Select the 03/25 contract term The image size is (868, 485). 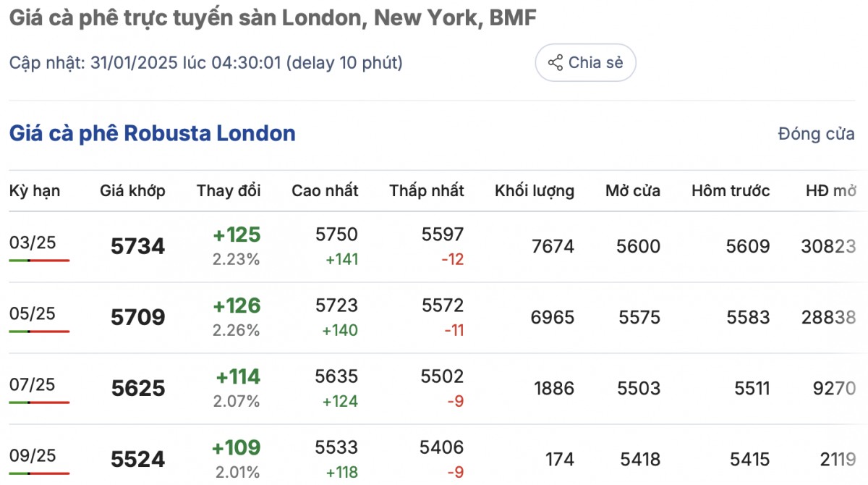pyautogui.click(x=33, y=242)
